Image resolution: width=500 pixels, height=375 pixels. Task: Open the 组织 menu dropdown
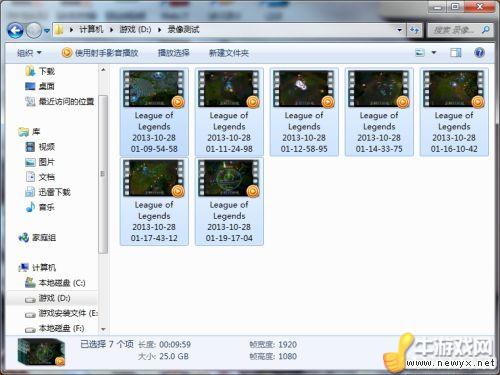(29, 53)
